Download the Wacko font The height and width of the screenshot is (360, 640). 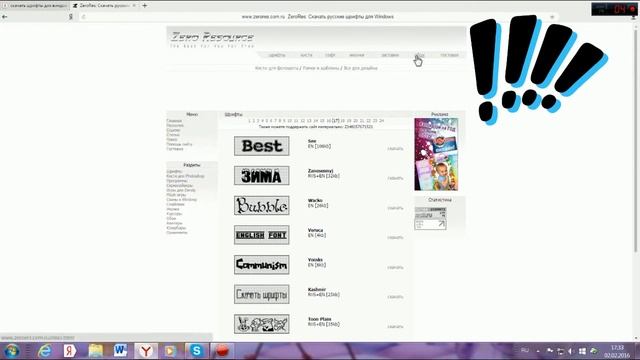pos(395,208)
